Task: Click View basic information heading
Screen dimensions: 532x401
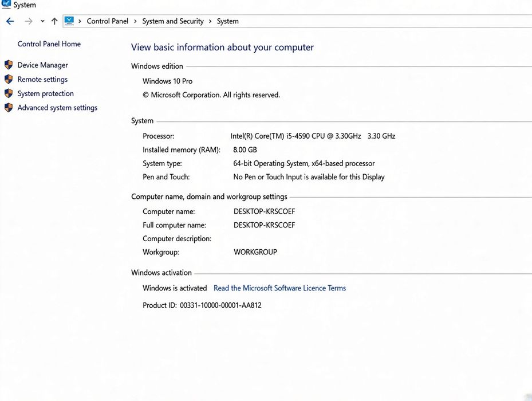Action: click(223, 47)
